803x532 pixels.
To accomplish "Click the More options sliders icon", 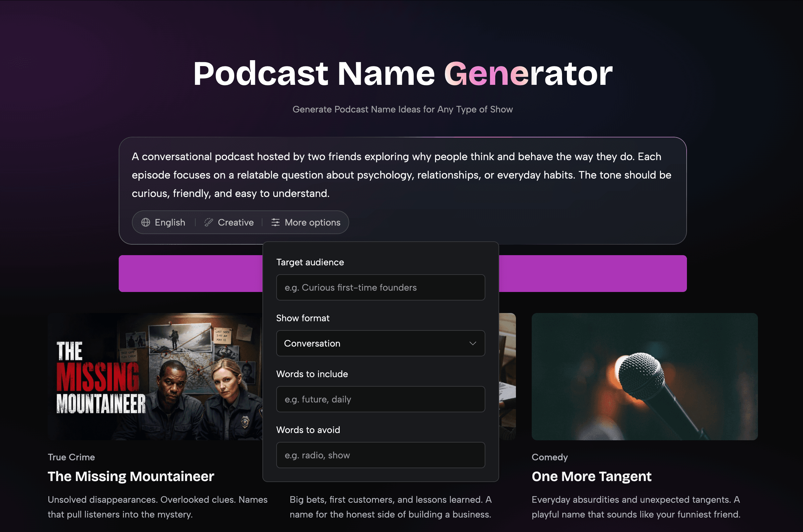I will point(276,222).
